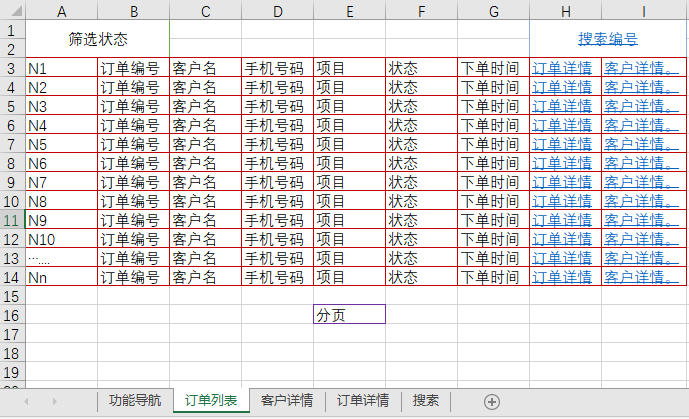The width and height of the screenshot is (689, 419).
Task: Select the 手机号码 cell in row 9
Action: point(277,182)
